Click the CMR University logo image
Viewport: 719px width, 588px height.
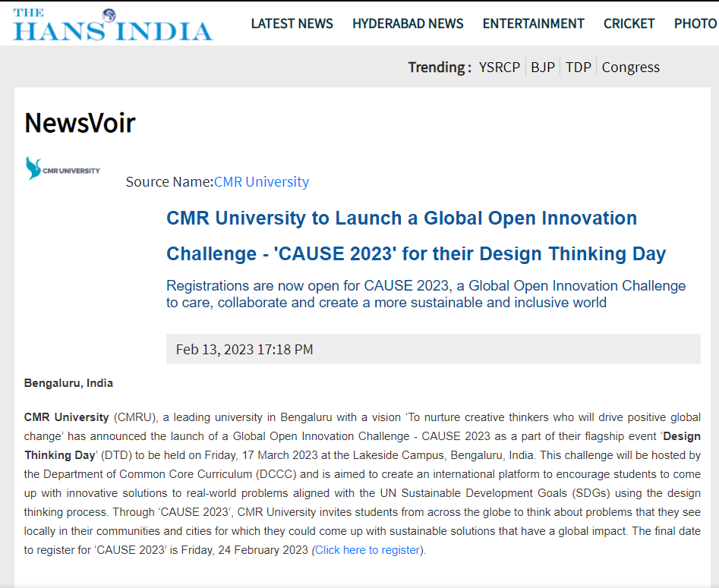point(63,168)
